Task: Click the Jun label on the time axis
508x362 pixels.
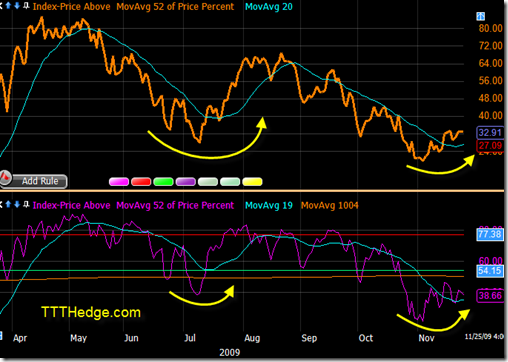Action: tap(131, 338)
